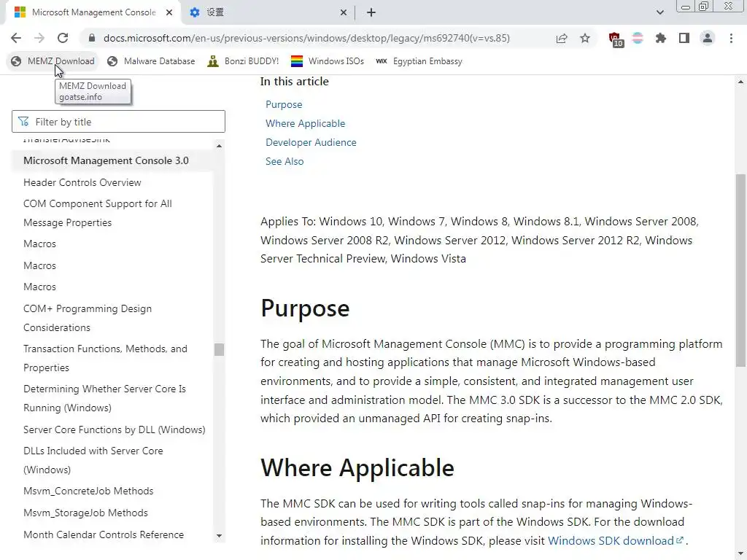View site security lock info

point(92,38)
